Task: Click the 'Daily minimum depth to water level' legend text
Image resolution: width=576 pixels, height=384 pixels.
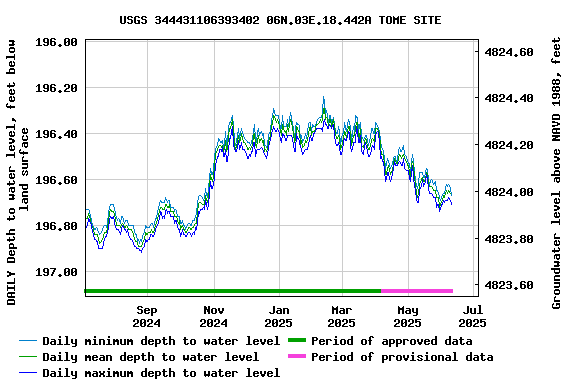Action: point(161,341)
